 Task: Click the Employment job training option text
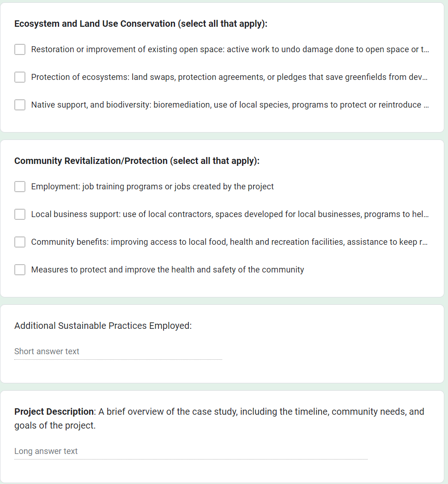pos(152,187)
